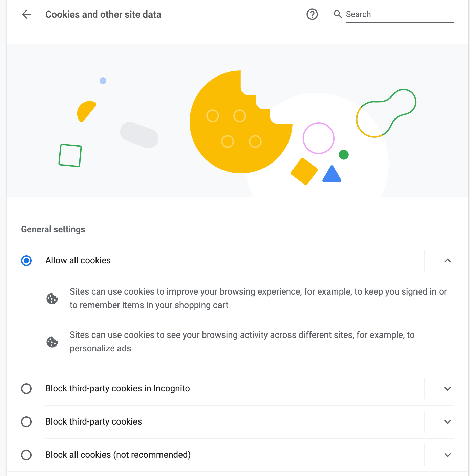Screen dimensions: 470x476
Task: Select Block all cookies radio button
Action: tap(26, 455)
